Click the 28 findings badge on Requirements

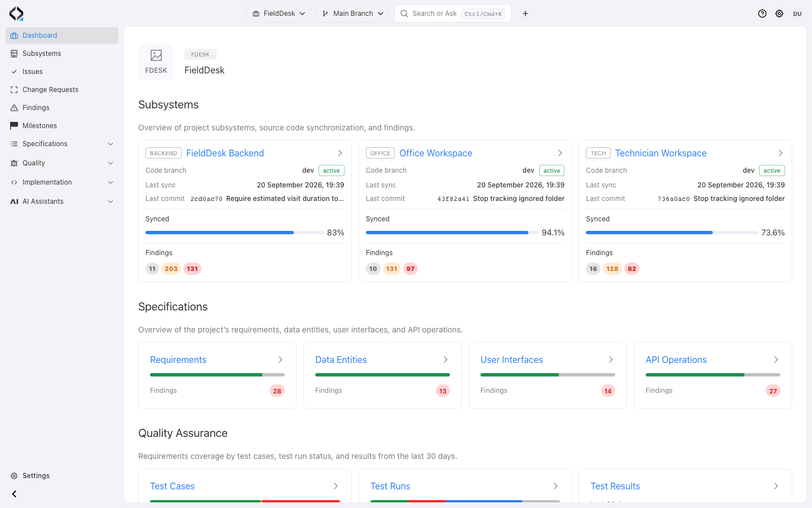tap(277, 391)
